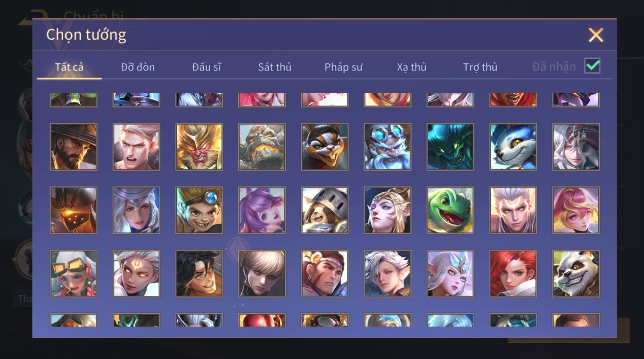Viewport: 644px width, 359px height.
Task: Choose the dark green sea monster hero
Action: coord(450,147)
